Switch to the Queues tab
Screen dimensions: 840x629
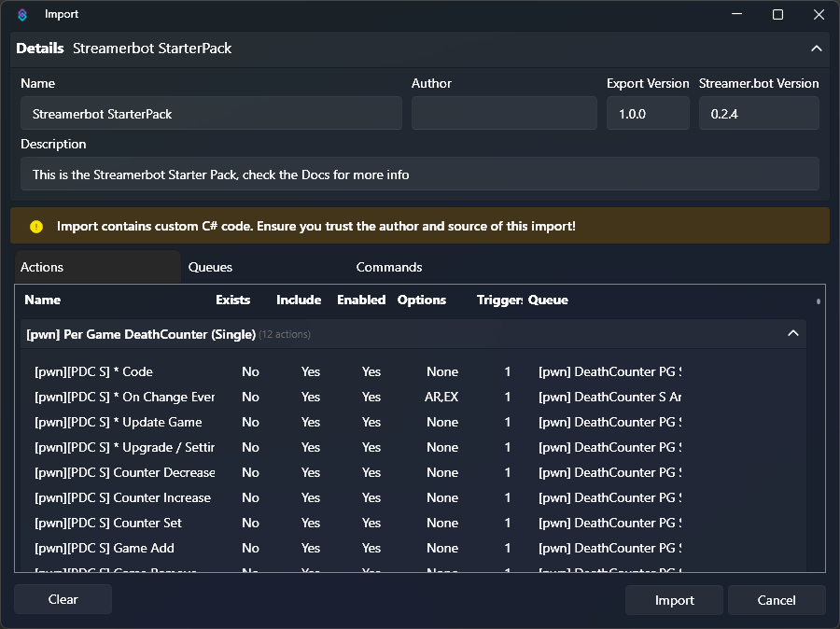point(210,267)
